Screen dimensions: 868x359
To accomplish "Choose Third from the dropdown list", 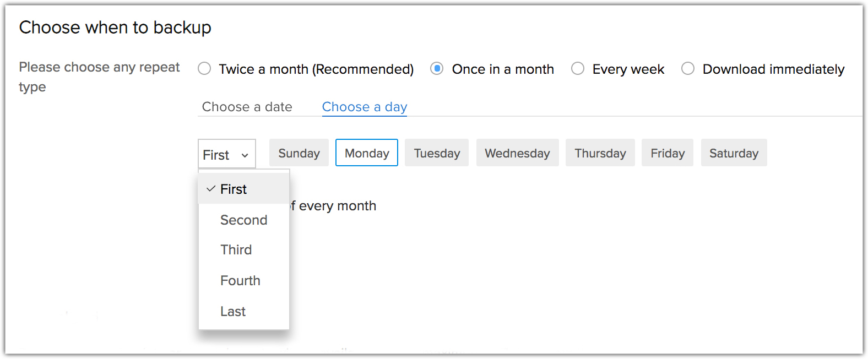I will pos(236,250).
